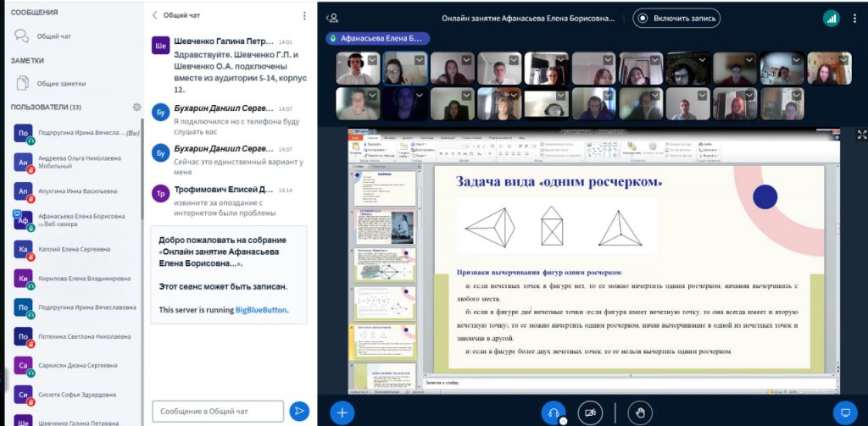Select user Апухтина Инна Васильевна
Screen dimensions: 868x426
coord(75,191)
